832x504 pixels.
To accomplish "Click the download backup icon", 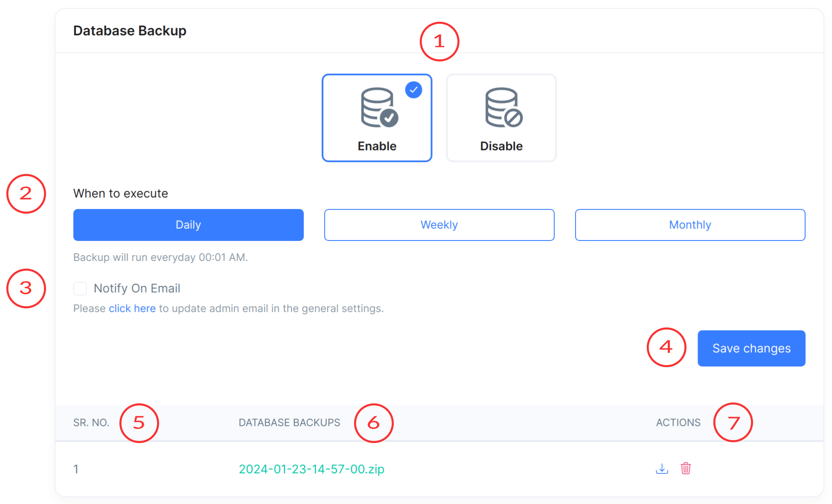I will (x=662, y=469).
